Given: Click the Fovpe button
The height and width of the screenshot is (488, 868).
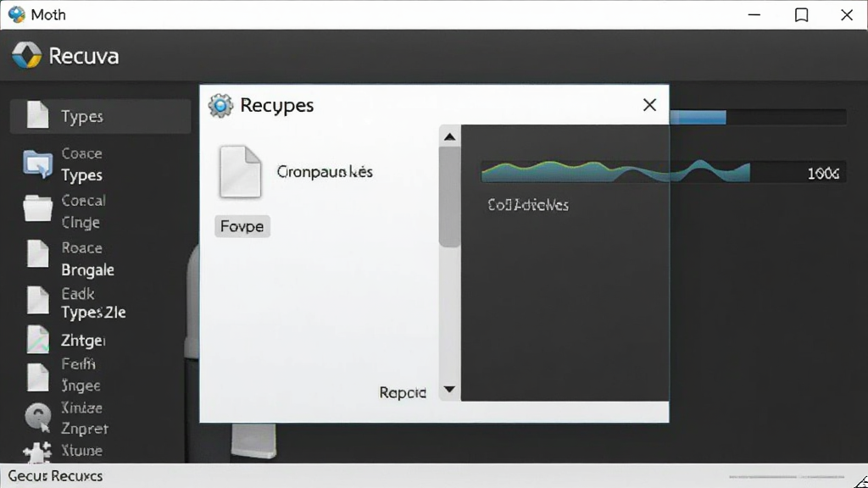Looking at the screenshot, I should 242,226.
